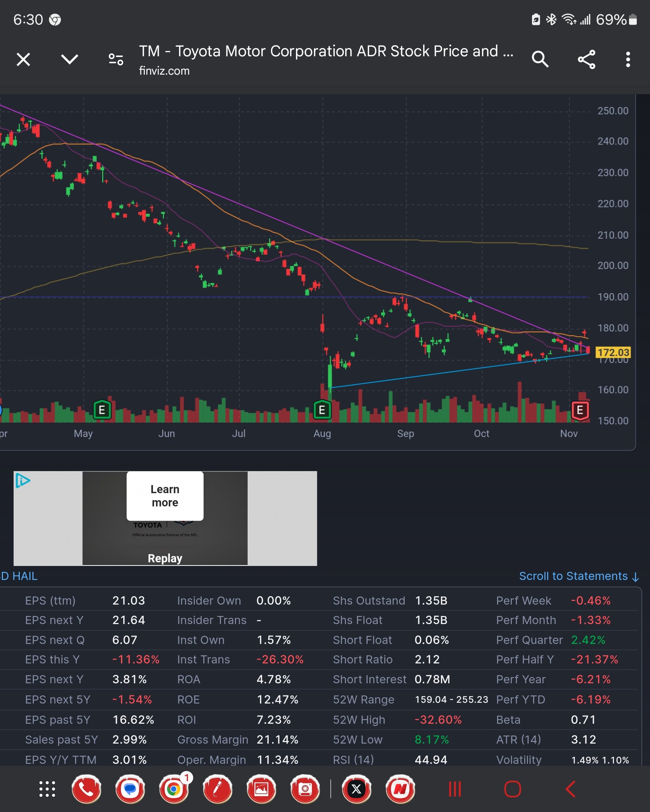Tap the Inst Trans value -26.30%

coord(280,659)
